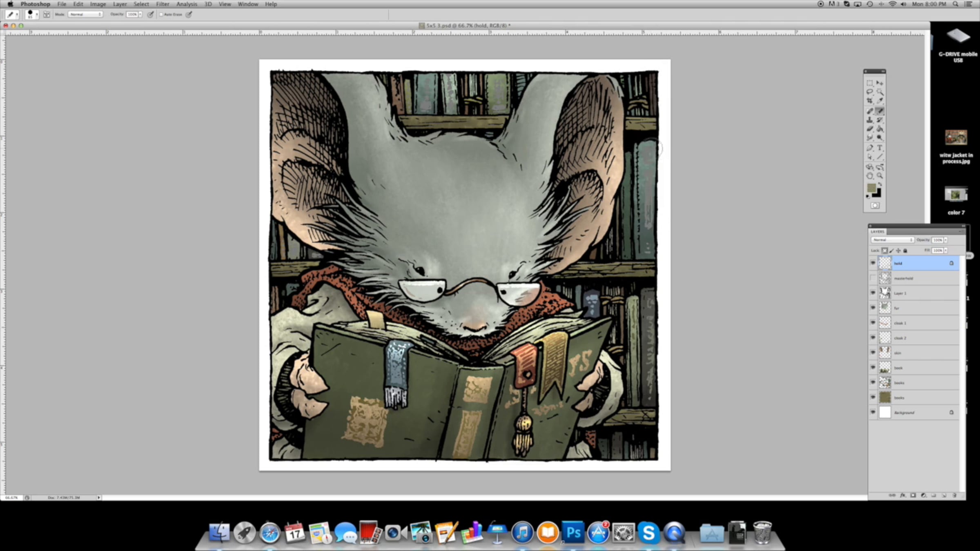
Task: Select the Paint Bucket tool
Action: [880, 129]
